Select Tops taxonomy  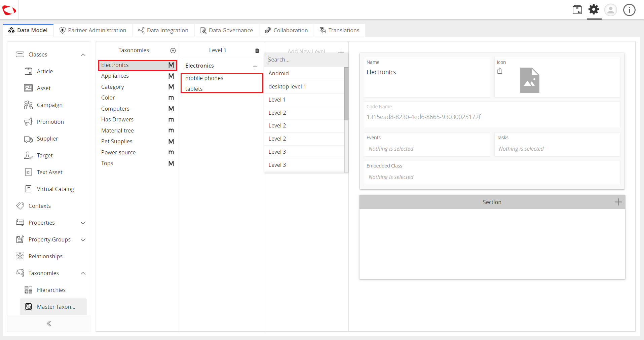[138, 163]
